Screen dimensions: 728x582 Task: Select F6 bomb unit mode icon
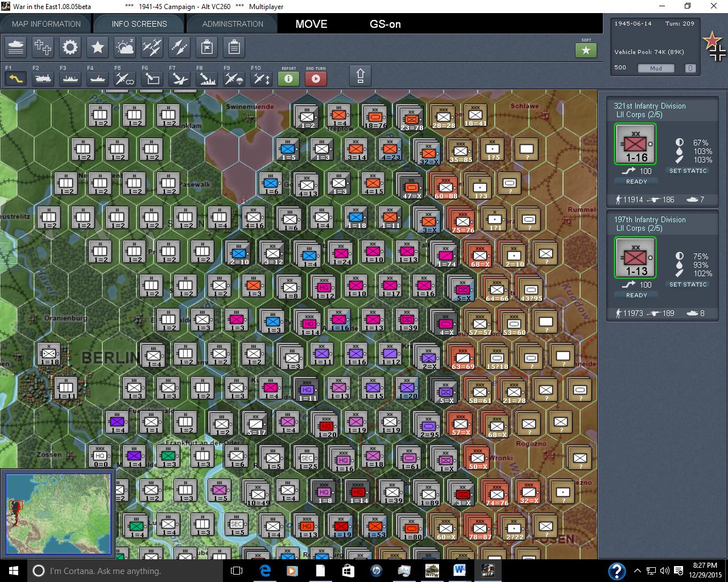click(x=152, y=79)
